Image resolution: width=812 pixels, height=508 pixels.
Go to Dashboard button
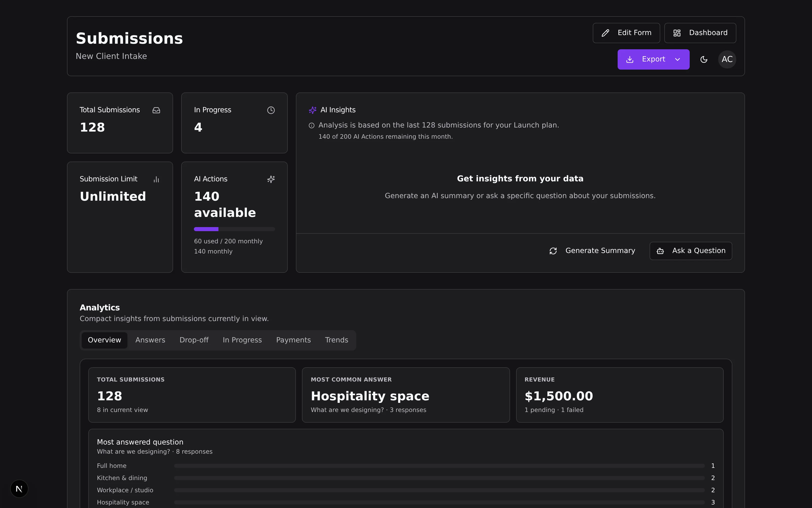(x=700, y=33)
